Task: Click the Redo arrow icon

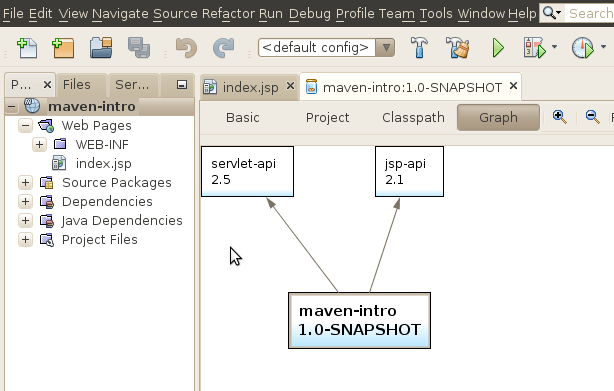Action: point(223,48)
